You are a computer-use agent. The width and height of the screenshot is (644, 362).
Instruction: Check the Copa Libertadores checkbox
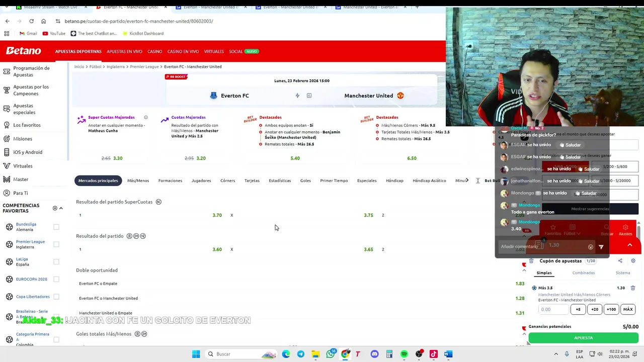coord(56,297)
